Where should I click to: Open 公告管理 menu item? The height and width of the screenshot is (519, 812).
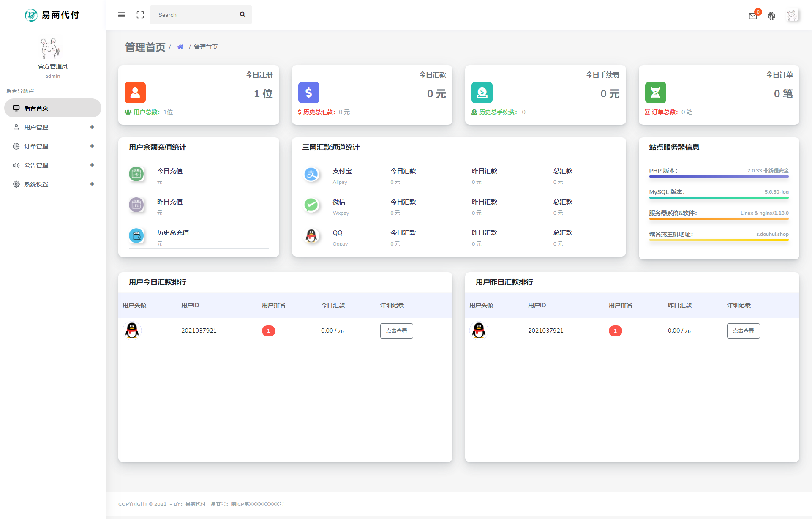36,165
